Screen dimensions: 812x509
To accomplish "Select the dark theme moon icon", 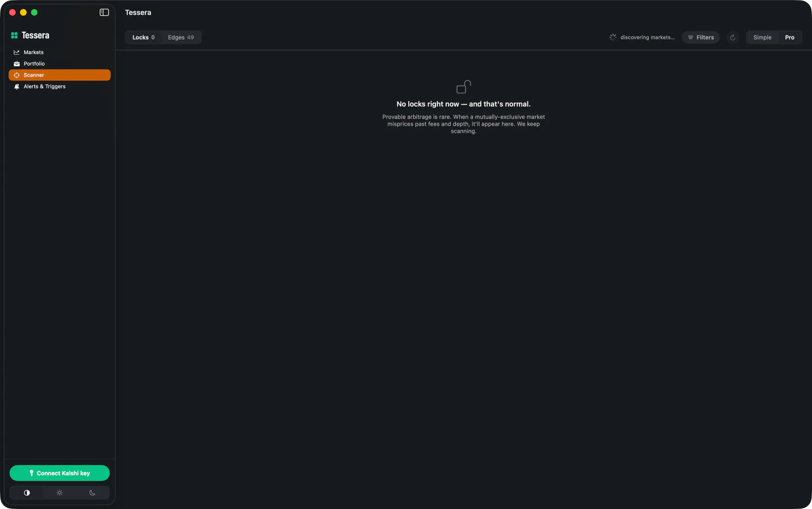I will click(92, 493).
